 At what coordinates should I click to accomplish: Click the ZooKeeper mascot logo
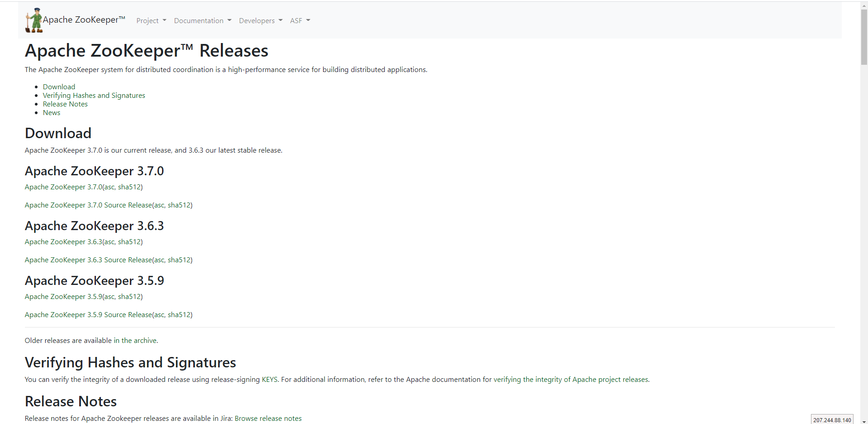coord(34,20)
